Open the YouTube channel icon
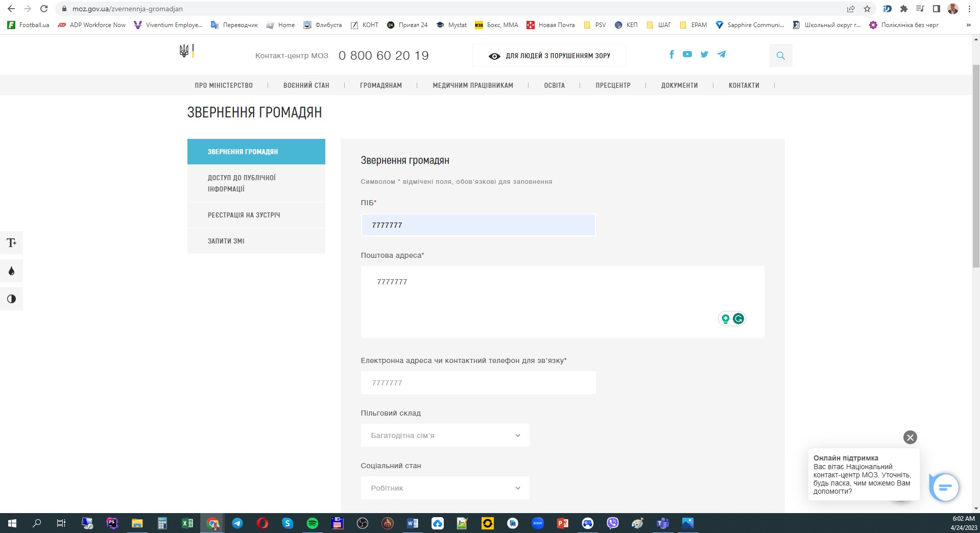 click(x=687, y=54)
